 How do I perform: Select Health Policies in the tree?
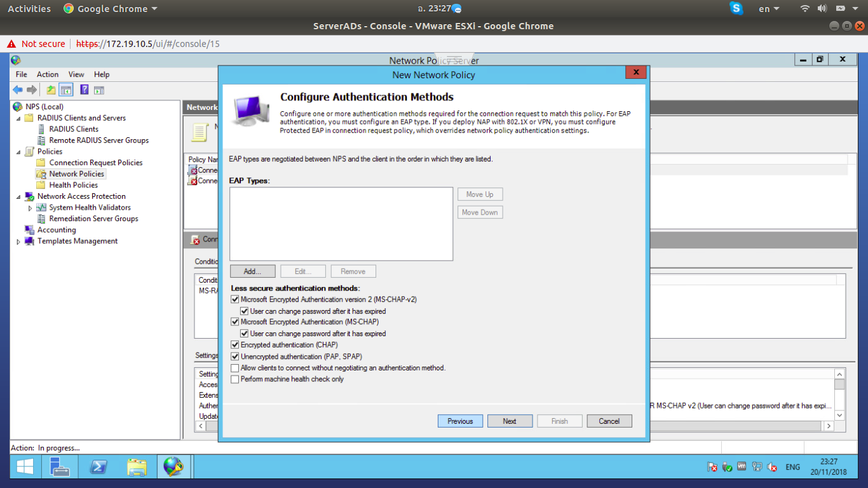coord(74,186)
